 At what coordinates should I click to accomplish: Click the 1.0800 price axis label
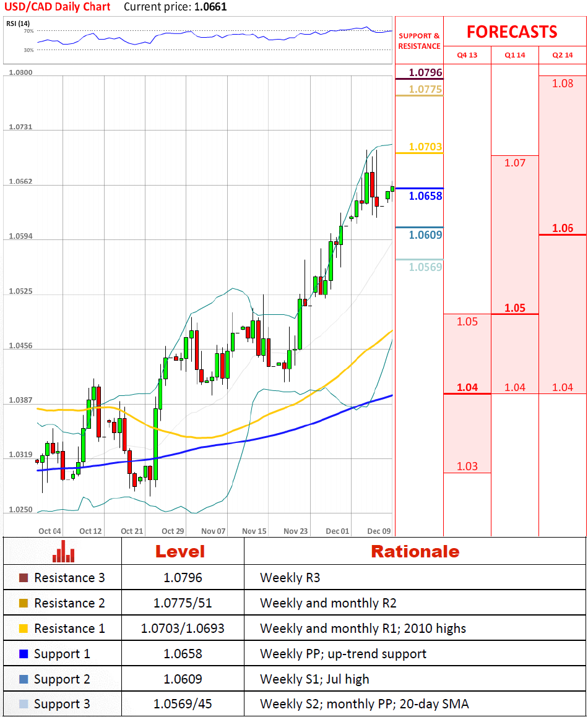tap(20, 72)
